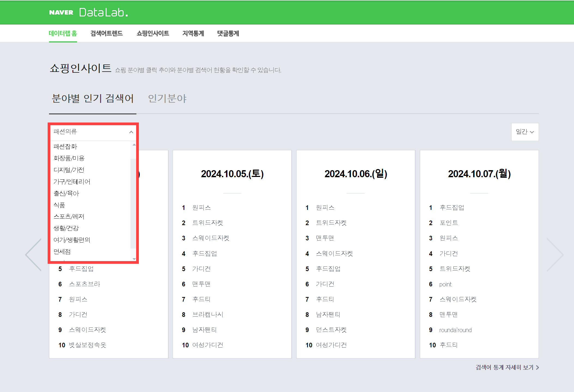This screenshot has height=392, width=574.
Task: Click 후드집업 ranked first on 10.07
Action: [452, 207]
